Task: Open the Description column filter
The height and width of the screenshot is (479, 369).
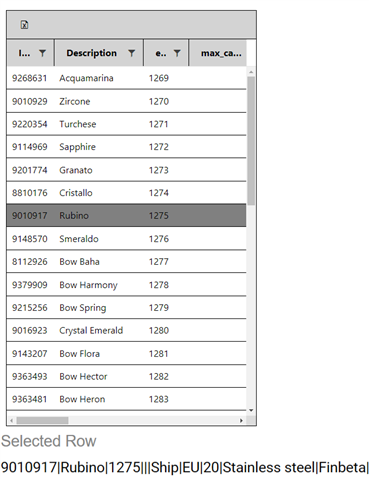Action: click(132, 53)
